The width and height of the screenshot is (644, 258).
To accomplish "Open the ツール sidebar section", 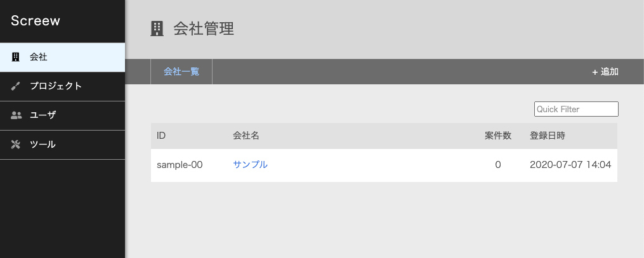I will click(x=62, y=145).
